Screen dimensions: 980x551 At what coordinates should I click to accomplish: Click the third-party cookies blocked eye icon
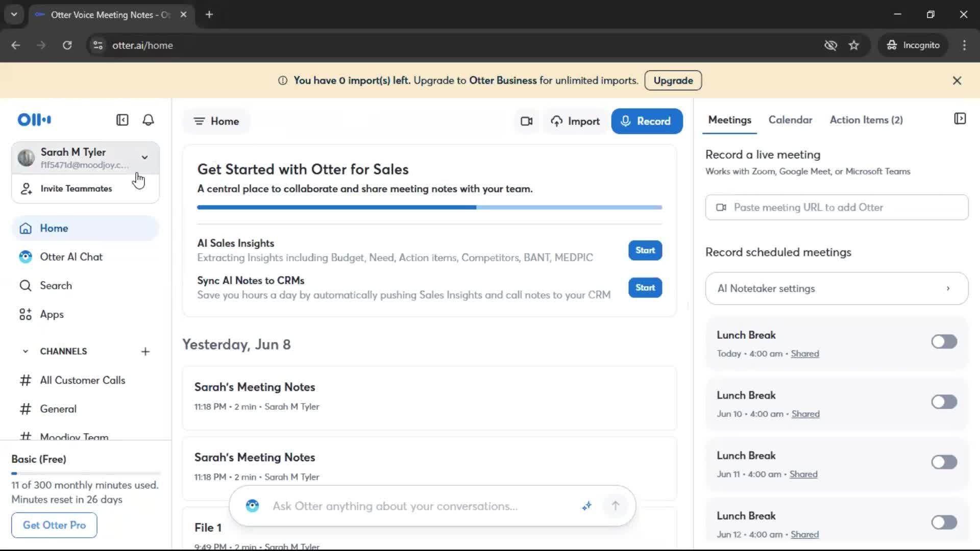[x=830, y=45]
